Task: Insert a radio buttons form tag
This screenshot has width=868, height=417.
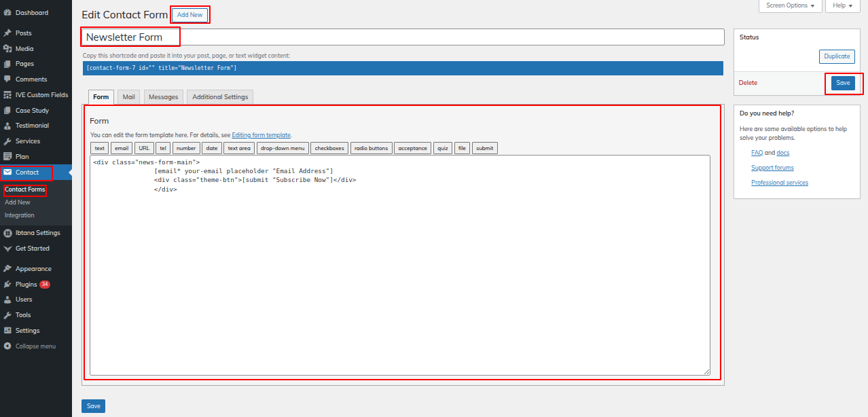Action: (371, 148)
